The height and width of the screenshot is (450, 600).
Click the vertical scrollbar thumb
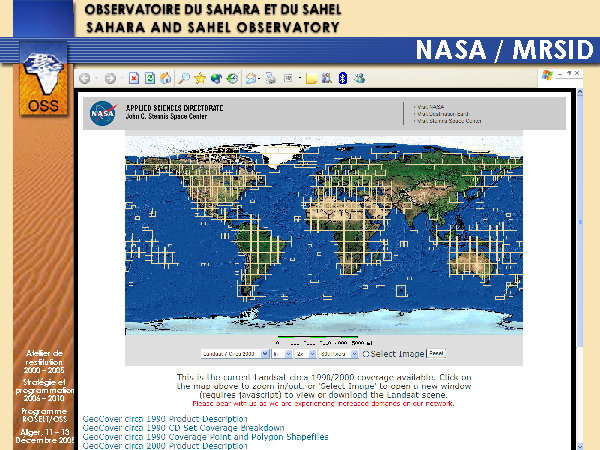(580, 221)
